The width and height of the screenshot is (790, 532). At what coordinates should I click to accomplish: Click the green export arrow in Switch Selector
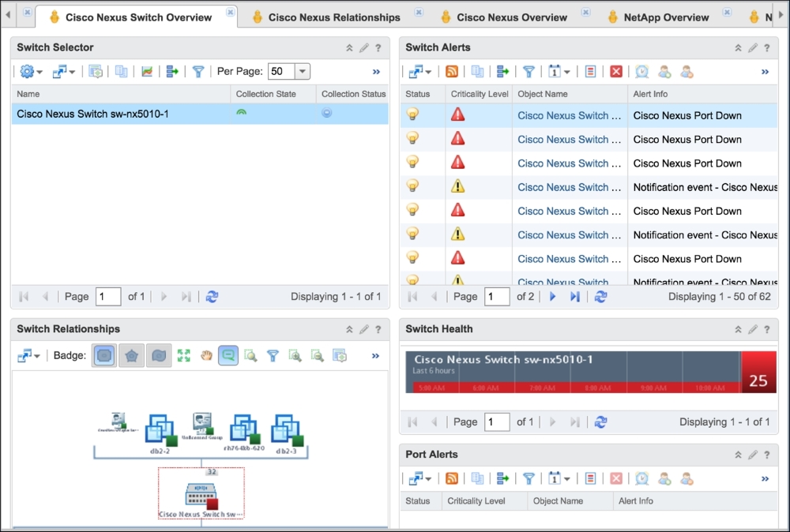click(x=172, y=72)
